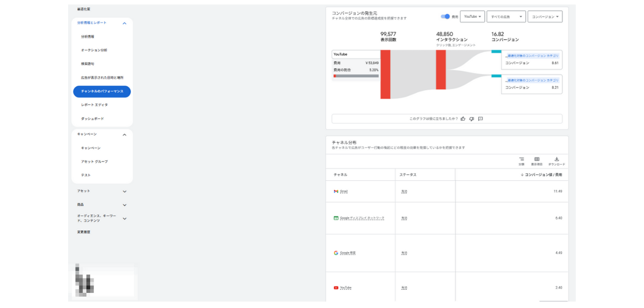This screenshot has width=644, height=308.
Task: Click the 費用の割合 progress bar
Action: pyautogui.click(x=356, y=76)
